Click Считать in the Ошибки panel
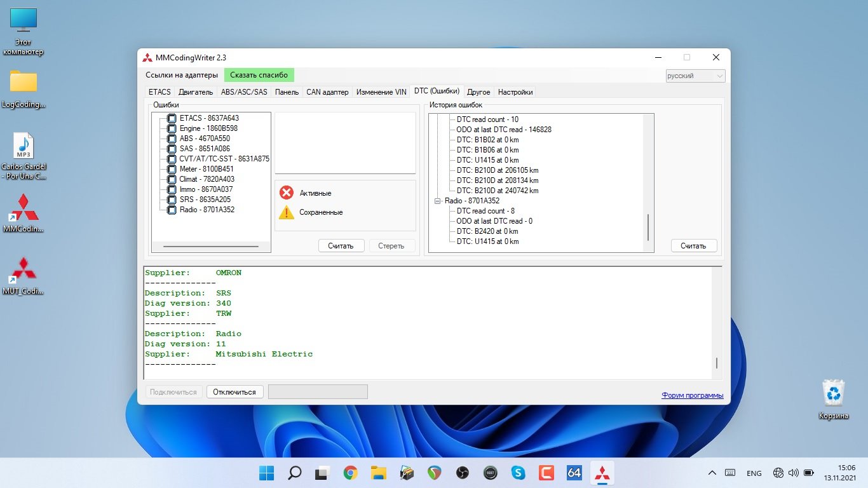 tap(341, 246)
